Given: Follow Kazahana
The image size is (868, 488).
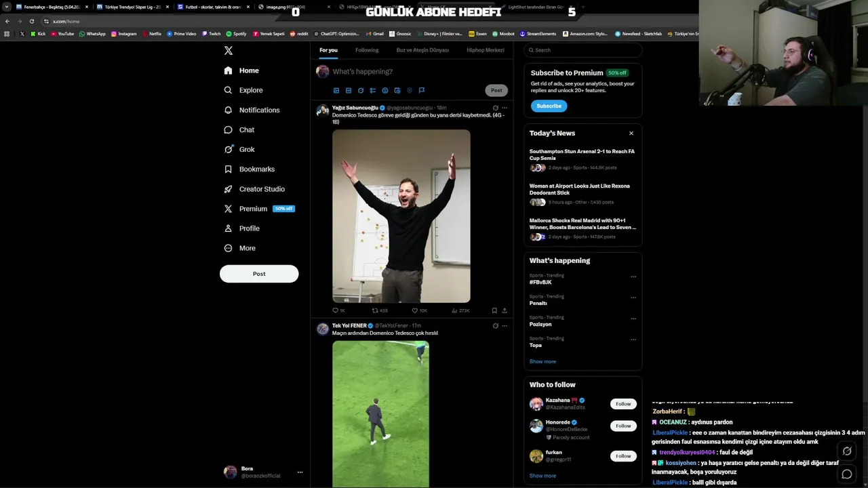Looking at the screenshot, I should pos(623,404).
